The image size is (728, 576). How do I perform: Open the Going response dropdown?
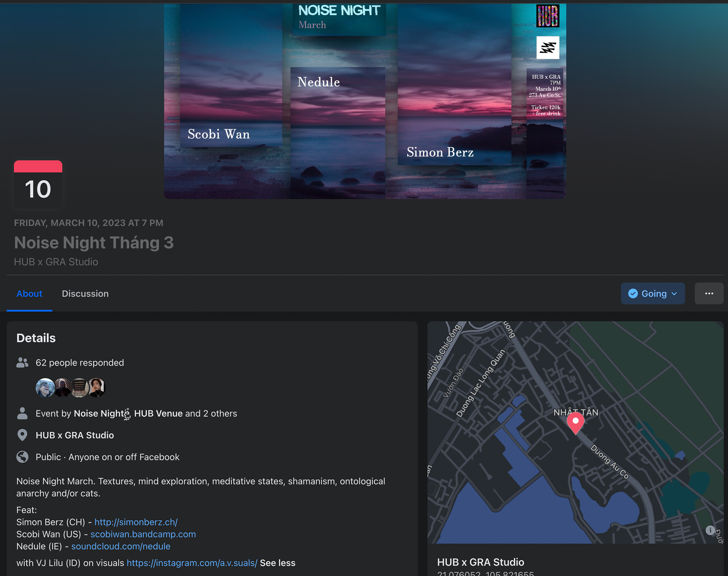[653, 294]
